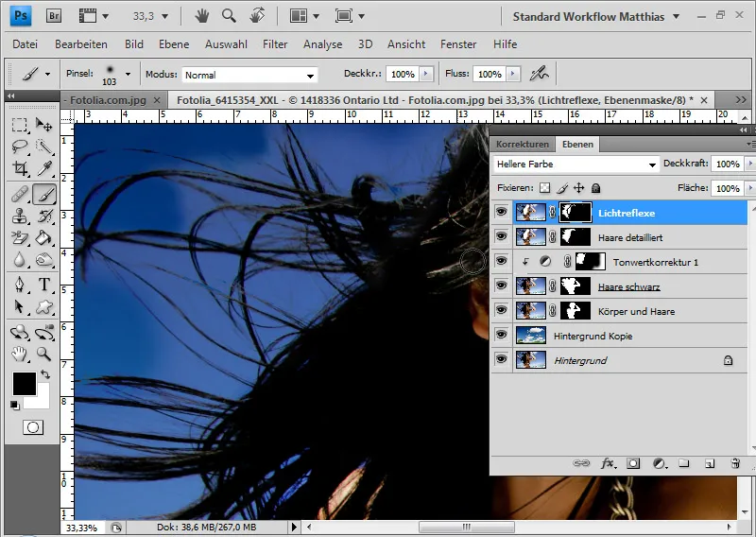Click the Rotate View tool in application bar

pos(257,16)
